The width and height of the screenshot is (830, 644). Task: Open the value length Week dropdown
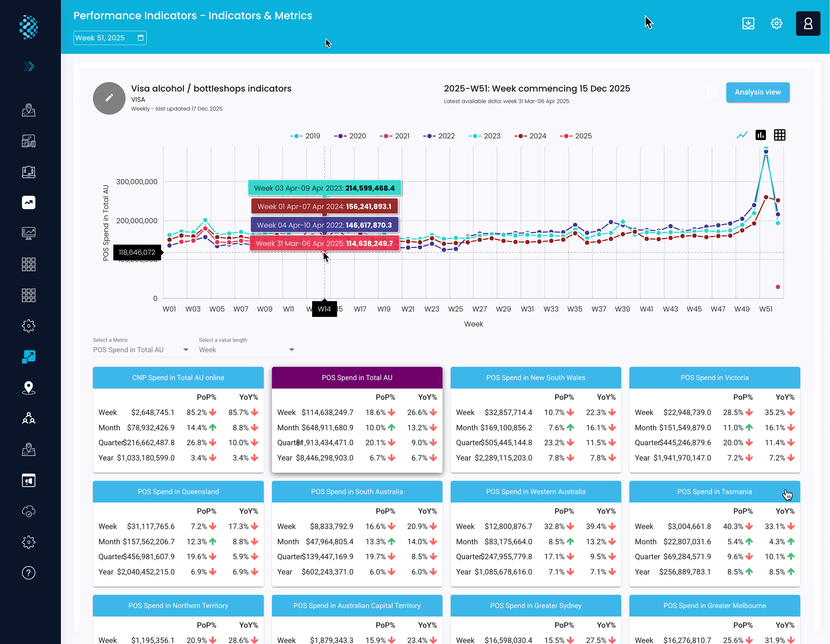pos(247,350)
